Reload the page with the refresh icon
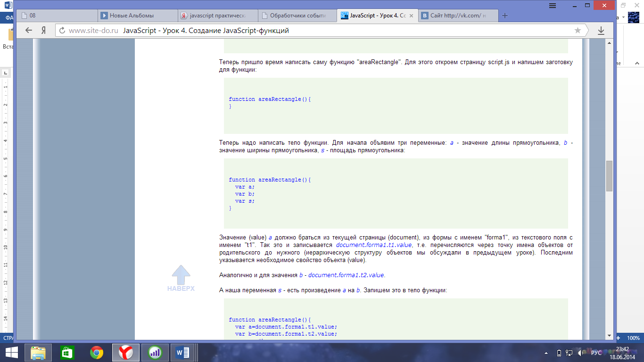The height and width of the screenshot is (362, 644). point(62,30)
